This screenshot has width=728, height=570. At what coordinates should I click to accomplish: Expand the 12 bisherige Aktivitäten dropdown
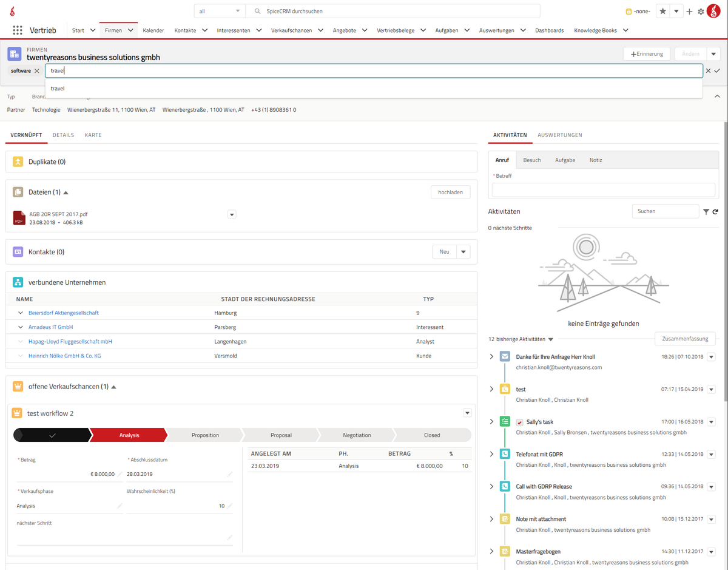551,339
